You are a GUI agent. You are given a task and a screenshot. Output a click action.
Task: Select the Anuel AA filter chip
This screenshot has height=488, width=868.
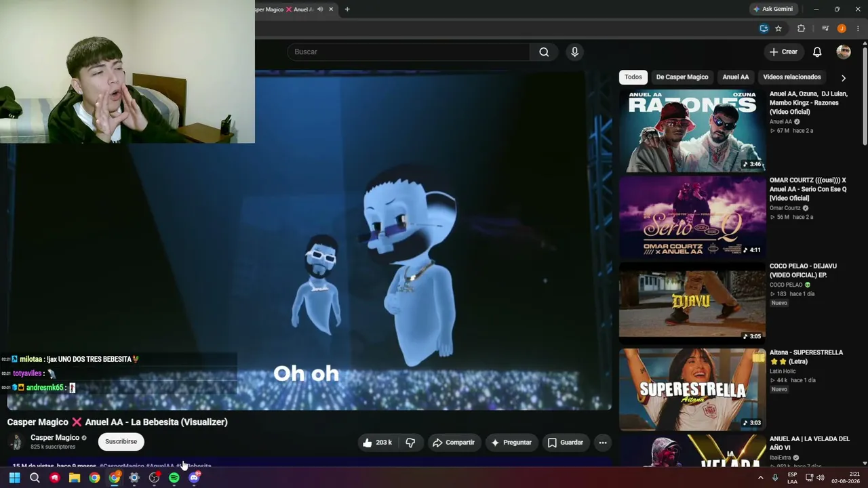coord(736,77)
